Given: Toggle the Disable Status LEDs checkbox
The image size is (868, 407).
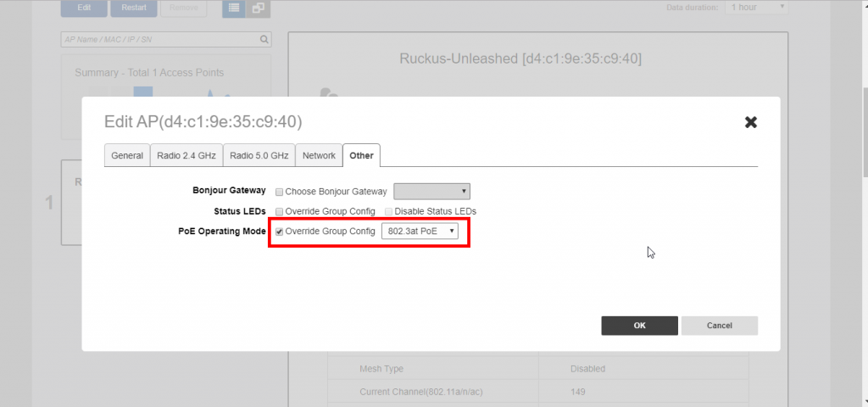Looking at the screenshot, I should click(x=389, y=211).
